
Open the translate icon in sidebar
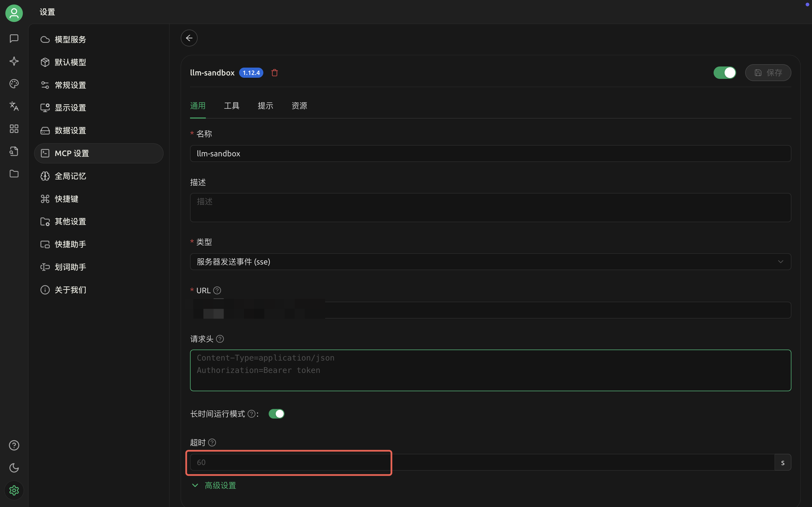(x=14, y=106)
